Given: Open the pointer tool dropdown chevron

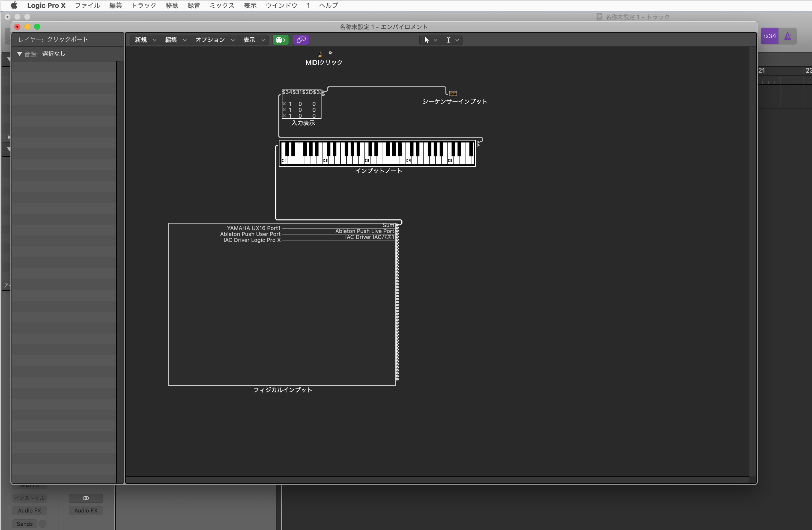Looking at the screenshot, I should [435, 40].
